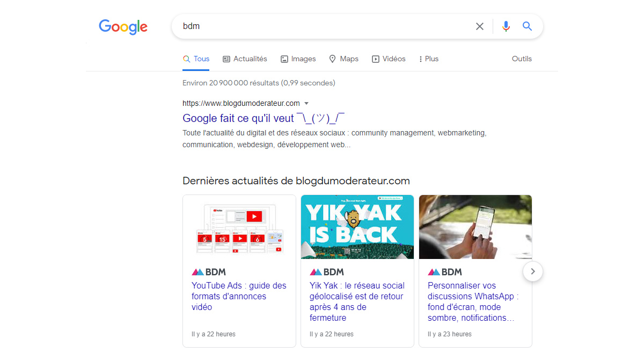Image resolution: width=644 pixels, height=360 pixels.
Task: Click the Google logo
Action: click(123, 27)
